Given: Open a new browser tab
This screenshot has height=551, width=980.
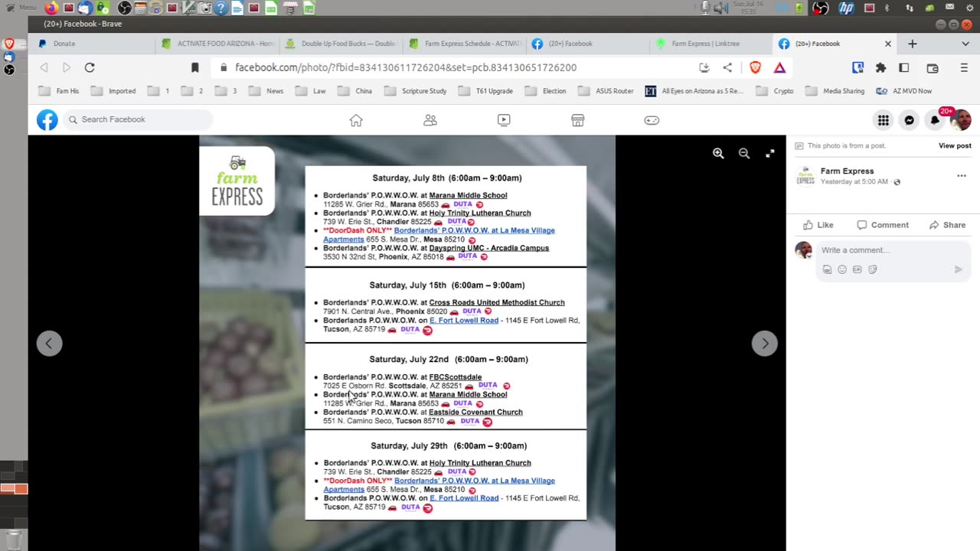Looking at the screenshot, I should pos(912,44).
